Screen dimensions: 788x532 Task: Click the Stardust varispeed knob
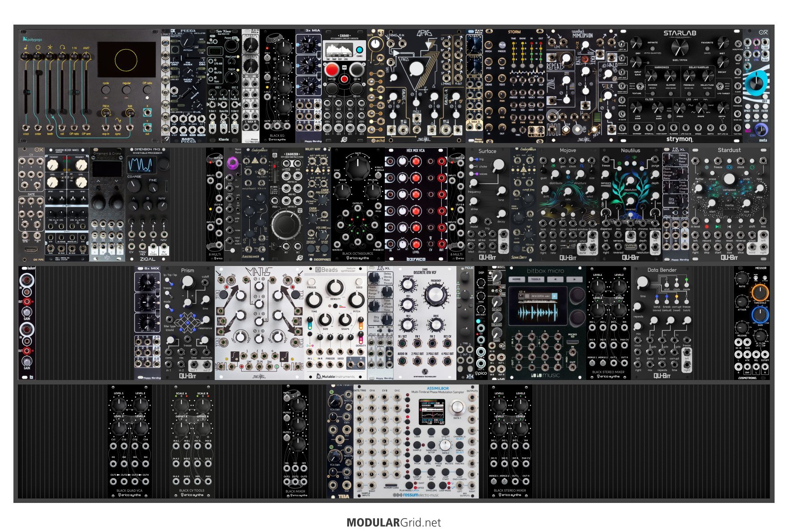[729, 179]
